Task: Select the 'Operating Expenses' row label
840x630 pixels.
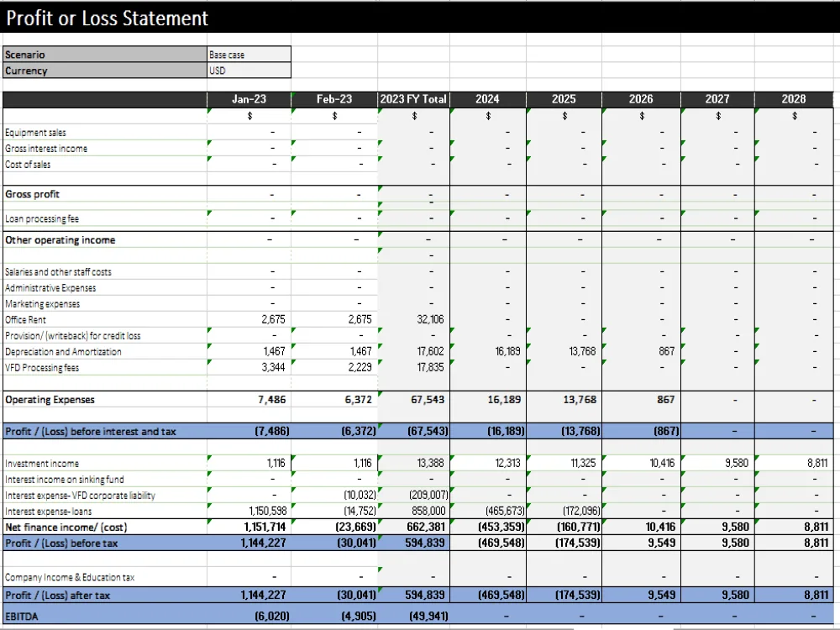Action: 50,400
